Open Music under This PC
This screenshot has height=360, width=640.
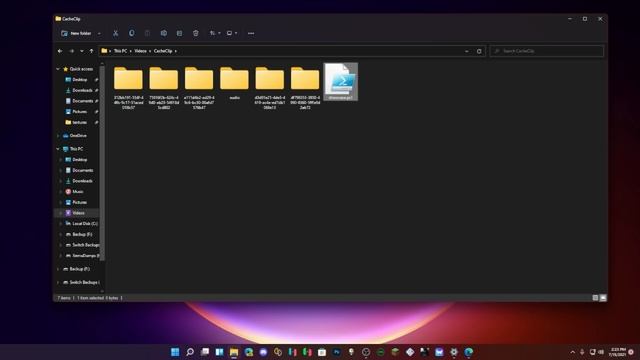(78, 191)
